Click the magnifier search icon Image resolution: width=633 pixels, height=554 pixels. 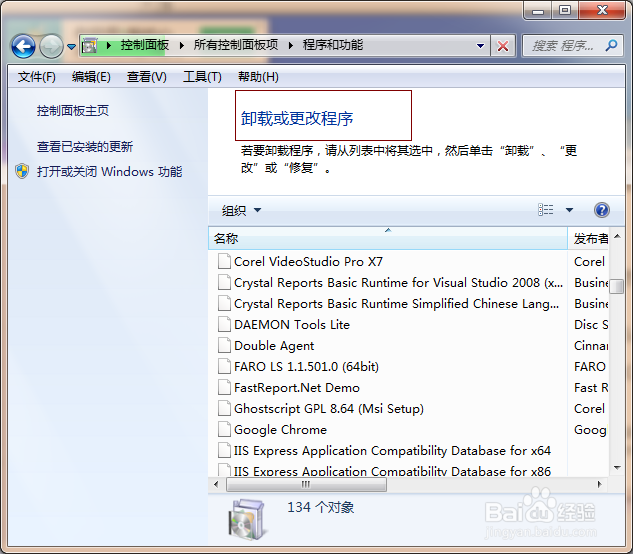click(611, 45)
